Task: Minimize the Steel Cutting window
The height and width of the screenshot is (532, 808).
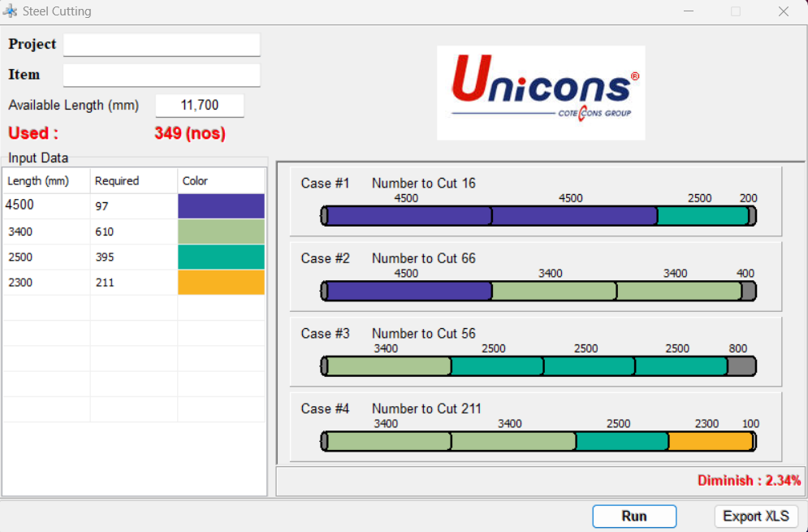Action: tap(689, 11)
